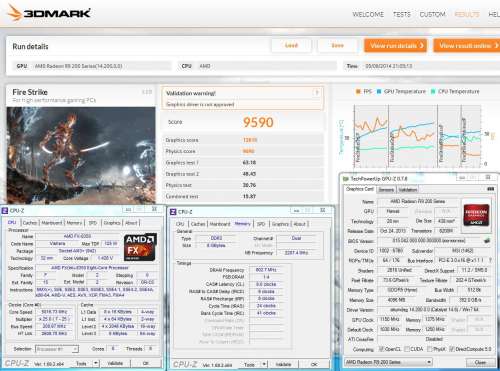Click the Radeon Graphics logo in GPU-Z
Screen dimensions: 500x371
(x=476, y=215)
